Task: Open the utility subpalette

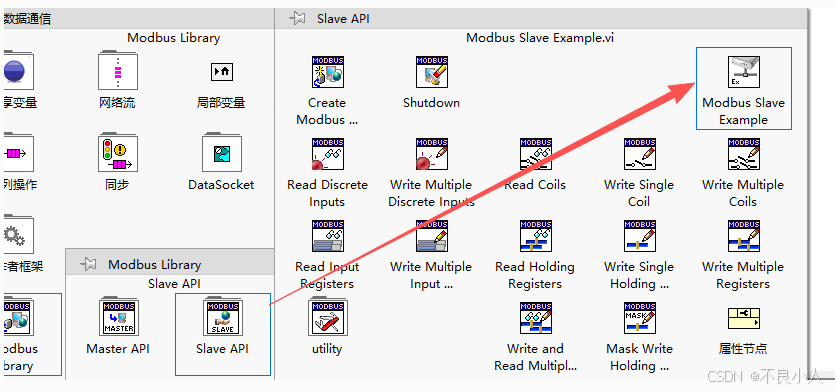Action: (328, 317)
